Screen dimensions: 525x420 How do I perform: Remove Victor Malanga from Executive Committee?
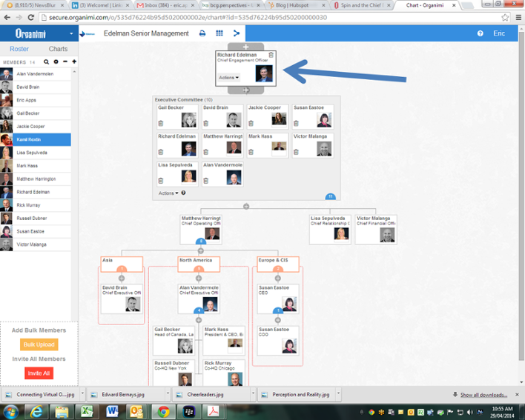296,152
